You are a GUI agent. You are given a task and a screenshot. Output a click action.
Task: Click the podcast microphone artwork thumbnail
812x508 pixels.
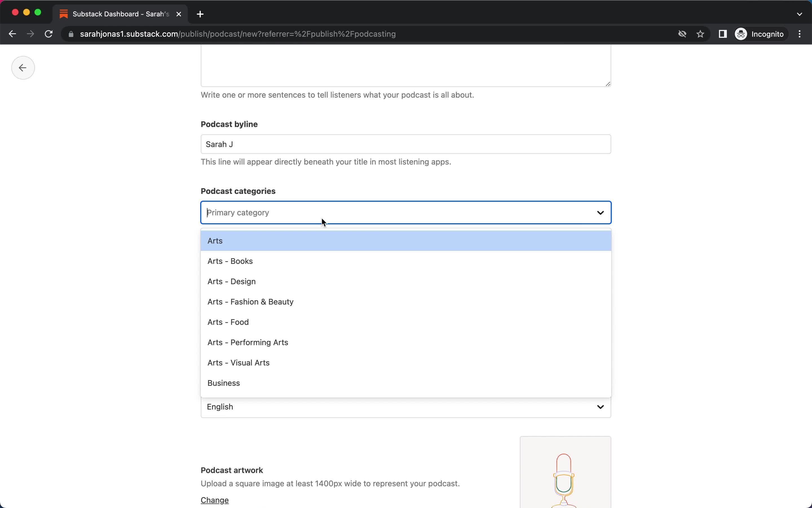[x=565, y=472]
